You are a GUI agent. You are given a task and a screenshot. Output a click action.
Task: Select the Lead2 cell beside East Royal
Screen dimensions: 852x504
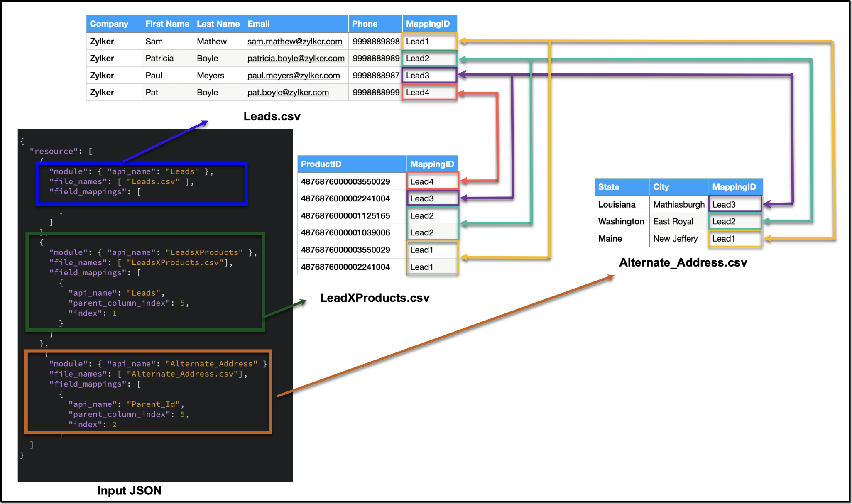[734, 222]
